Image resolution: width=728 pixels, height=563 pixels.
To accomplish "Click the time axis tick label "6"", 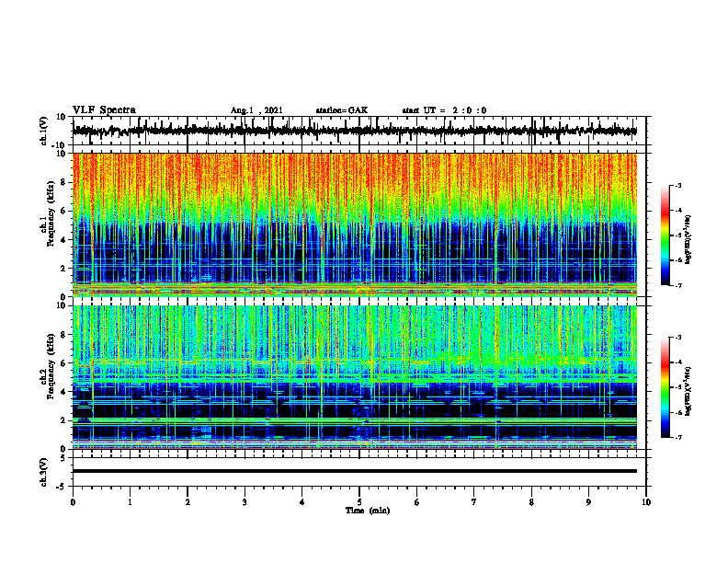I will click(x=417, y=502).
